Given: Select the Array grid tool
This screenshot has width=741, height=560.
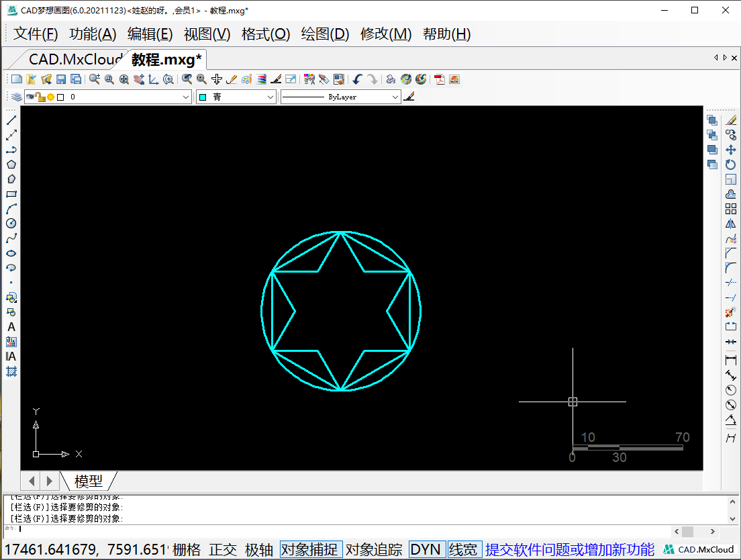Looking at the screenshot, I should 731,209.
